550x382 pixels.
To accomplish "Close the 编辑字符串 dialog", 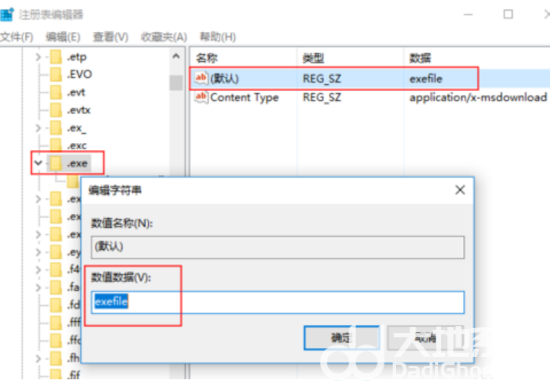I will pyautogui.click(x=460, y=190).
